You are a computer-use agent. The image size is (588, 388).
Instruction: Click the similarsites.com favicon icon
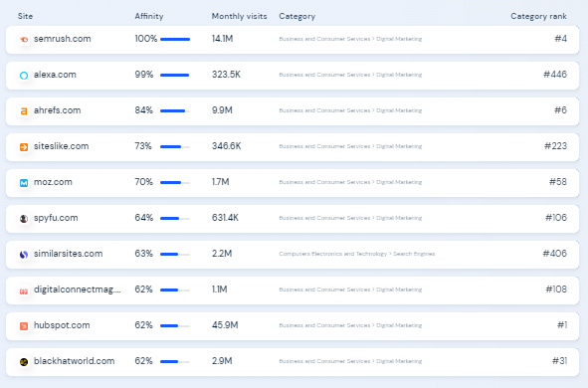pyautogui.click(x=24, y=255)
